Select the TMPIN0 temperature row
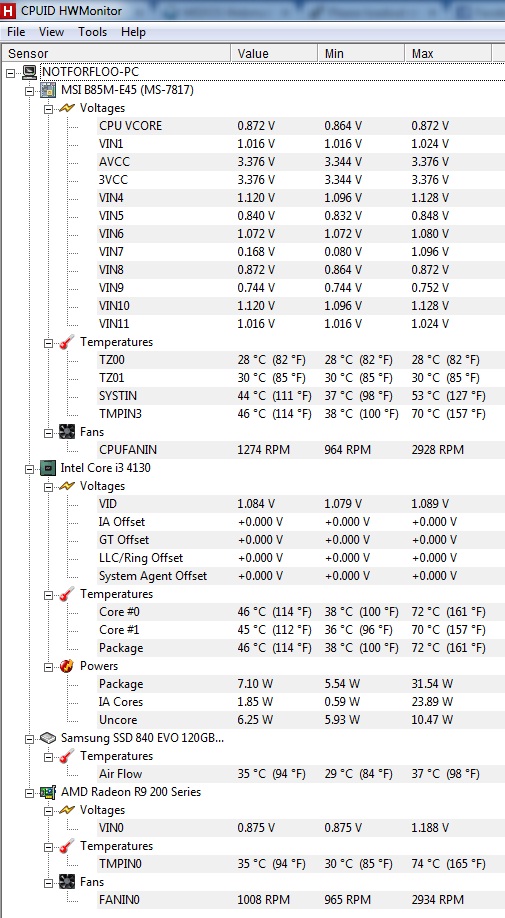The image size is (505, 918). pos(301,864)
